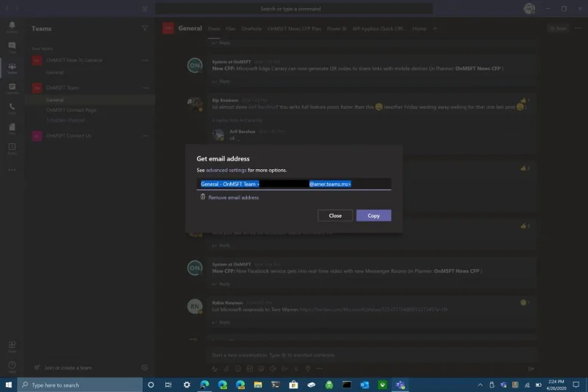The width and height of the screenshot is (588, 392).
Task: Open Apps store in Teams sidebar
Action: (12, 346)
